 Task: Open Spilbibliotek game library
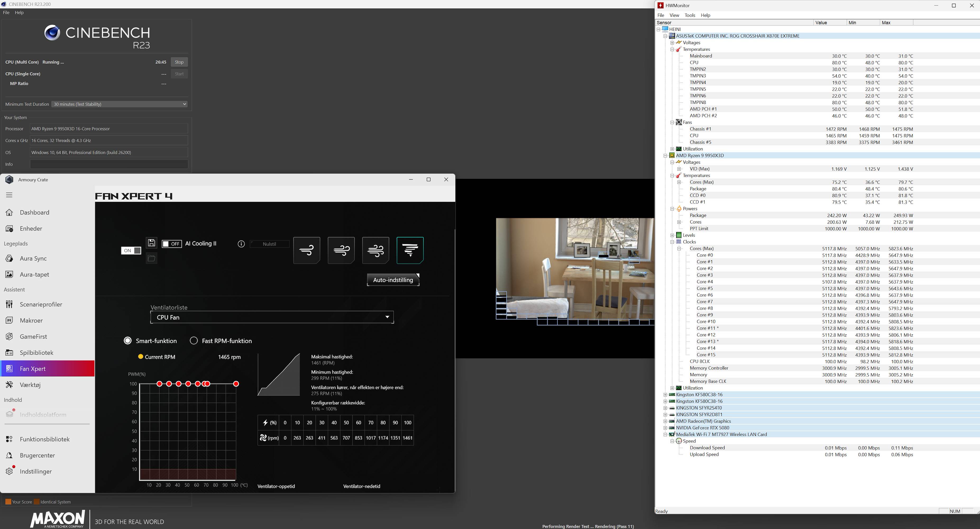36,352
